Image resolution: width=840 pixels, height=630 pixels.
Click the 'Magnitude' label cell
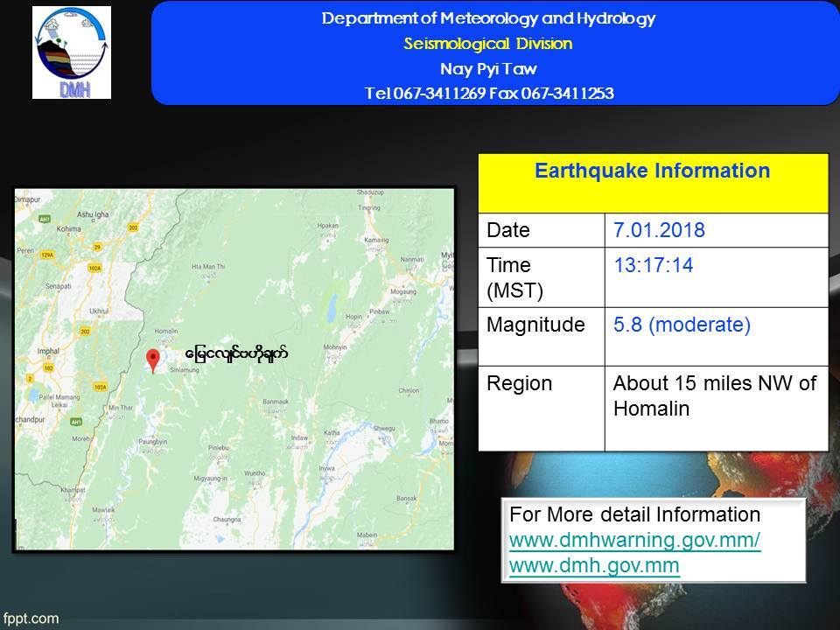click(542, 336)
